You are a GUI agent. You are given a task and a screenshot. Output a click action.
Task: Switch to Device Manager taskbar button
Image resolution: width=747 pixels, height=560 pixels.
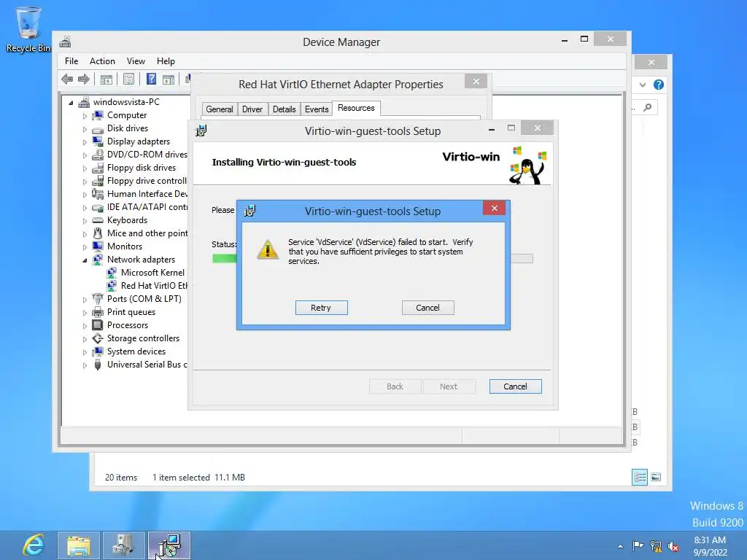click(124, 545)
